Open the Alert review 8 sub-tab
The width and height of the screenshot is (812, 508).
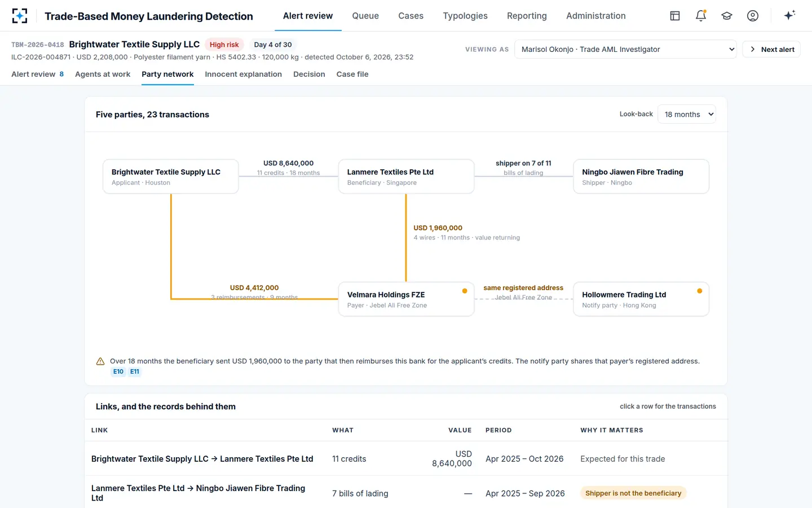pos(38,74)
